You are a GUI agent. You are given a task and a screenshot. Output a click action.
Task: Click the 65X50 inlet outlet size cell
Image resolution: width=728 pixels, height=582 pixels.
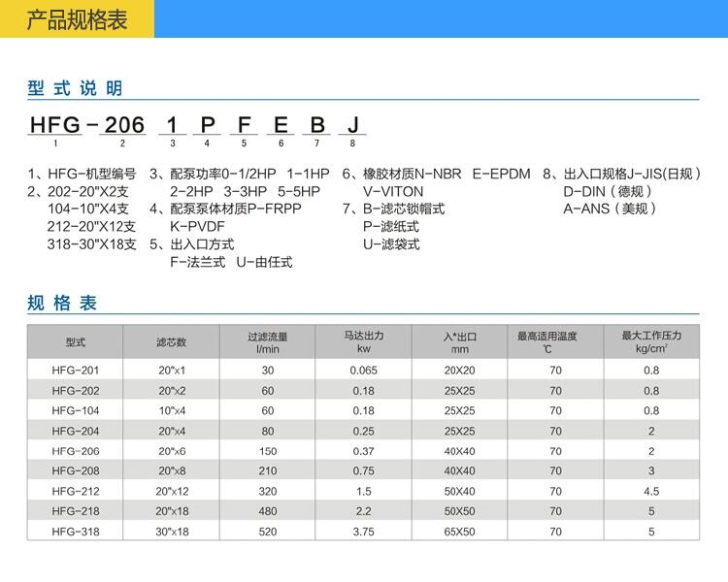459,532
